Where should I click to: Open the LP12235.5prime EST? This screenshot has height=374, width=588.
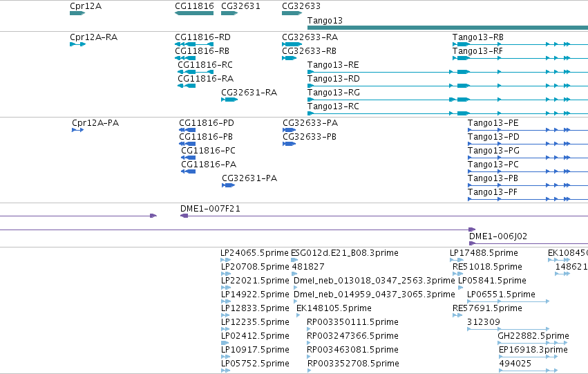225,329
